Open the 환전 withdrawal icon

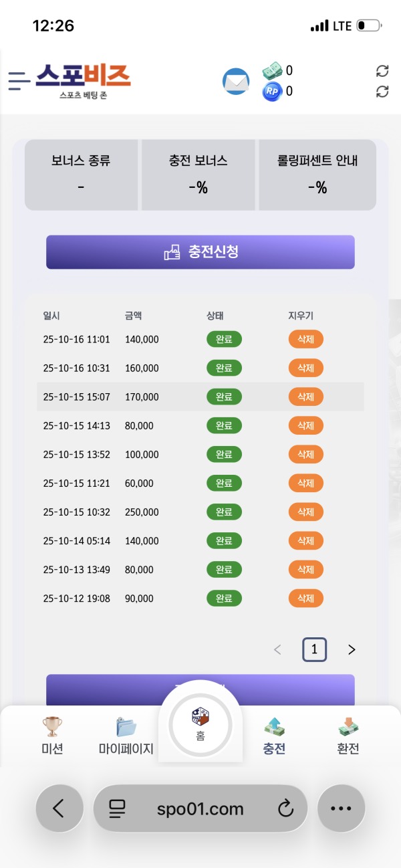348,725
